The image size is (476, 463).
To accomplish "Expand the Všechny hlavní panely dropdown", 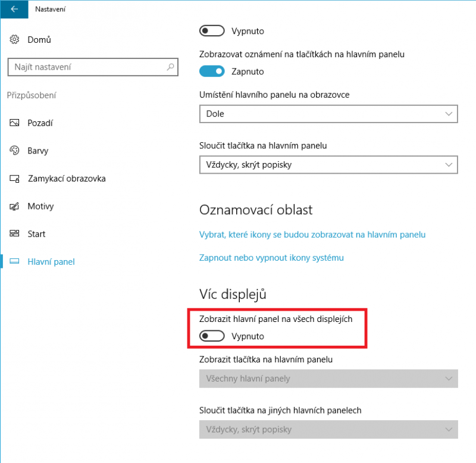I will [x=328, y=378].
